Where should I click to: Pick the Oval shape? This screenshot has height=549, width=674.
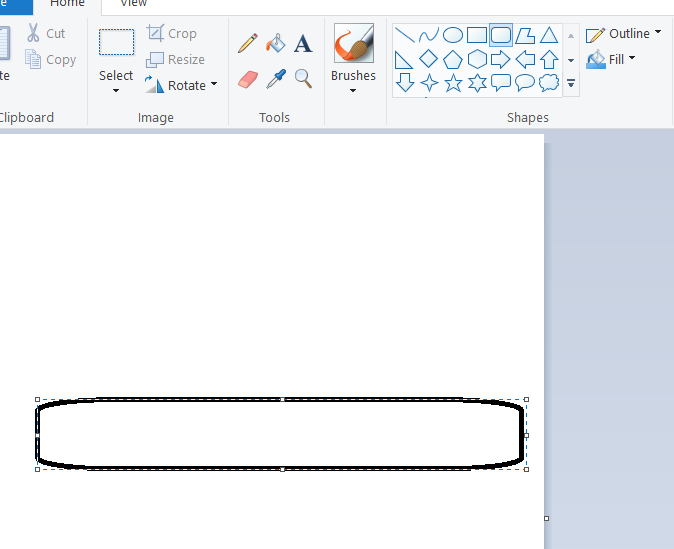coord(453,35)
